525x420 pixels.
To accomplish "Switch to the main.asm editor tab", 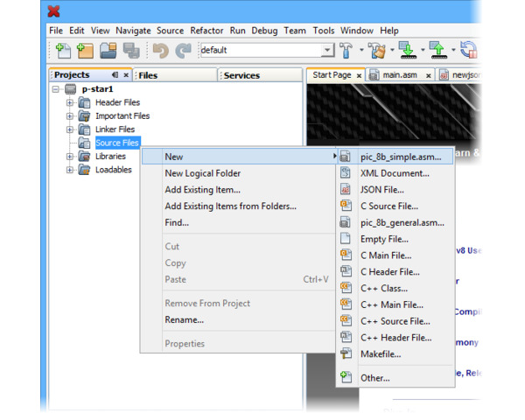I will point(400,75).
